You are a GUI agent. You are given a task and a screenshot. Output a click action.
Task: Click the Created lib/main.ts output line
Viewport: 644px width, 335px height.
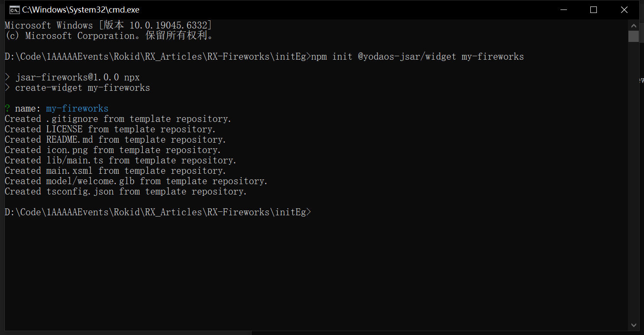point(120,160)
